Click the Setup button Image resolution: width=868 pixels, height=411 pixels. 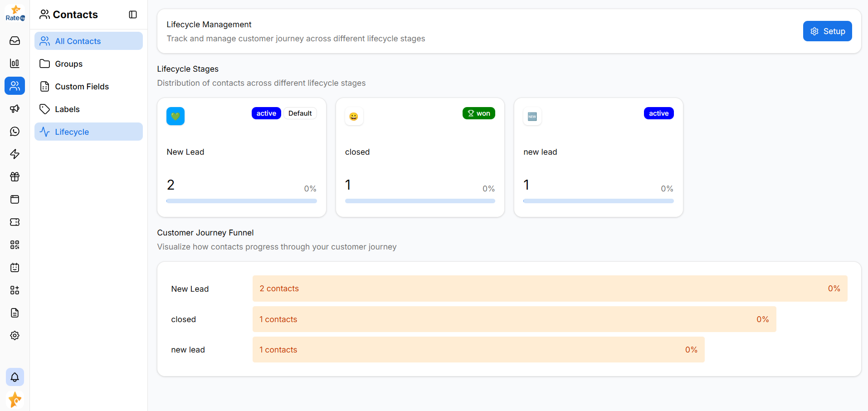coord(827,31)
